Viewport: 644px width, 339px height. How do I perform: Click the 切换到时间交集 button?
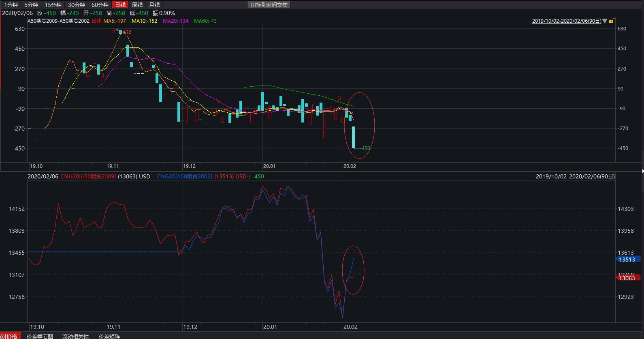tap(269, 5)
